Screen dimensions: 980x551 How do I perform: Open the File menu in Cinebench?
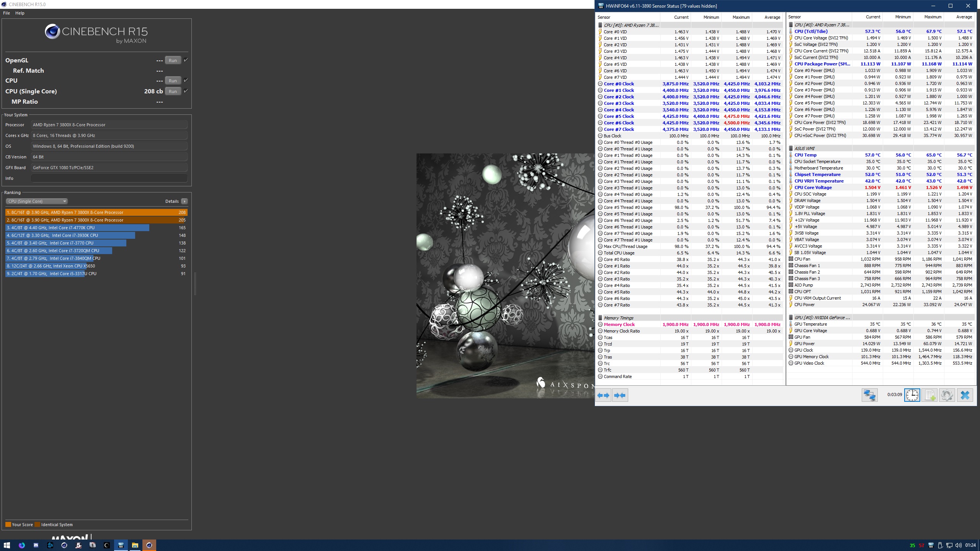[7, 13]
